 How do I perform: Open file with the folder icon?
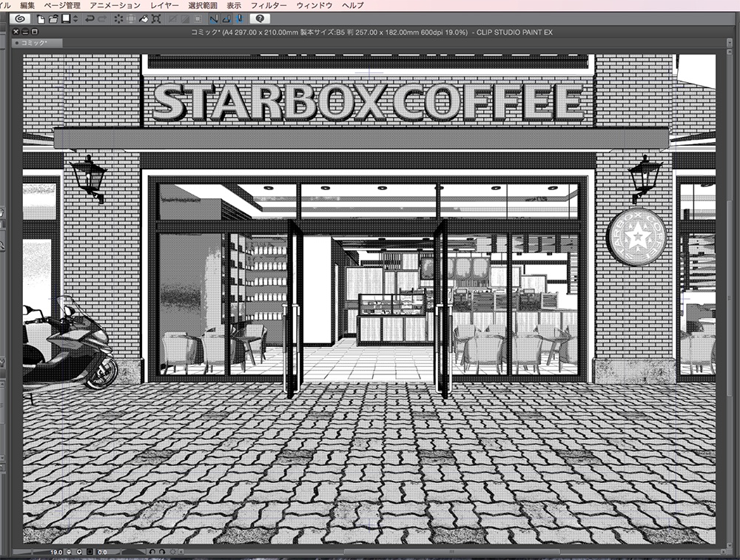pos(53,19)
